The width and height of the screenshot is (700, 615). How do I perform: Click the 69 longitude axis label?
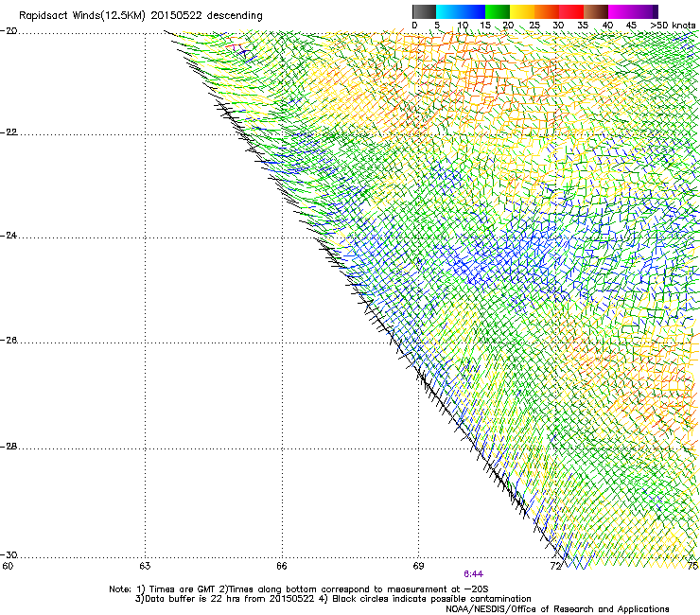coord(418,567)
